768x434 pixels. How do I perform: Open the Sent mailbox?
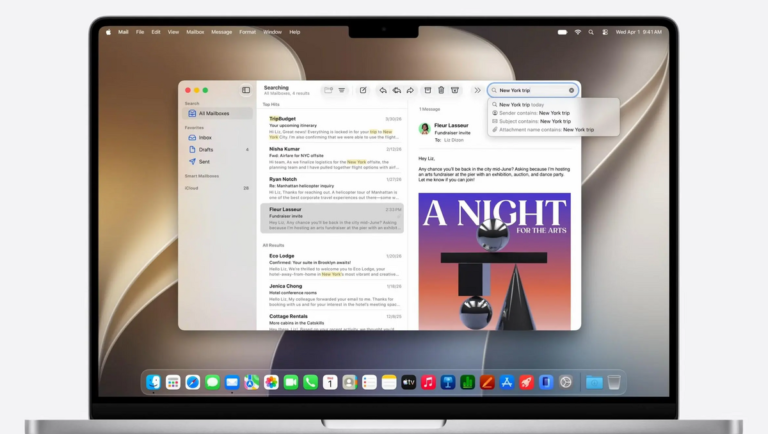tap(217, 162)
